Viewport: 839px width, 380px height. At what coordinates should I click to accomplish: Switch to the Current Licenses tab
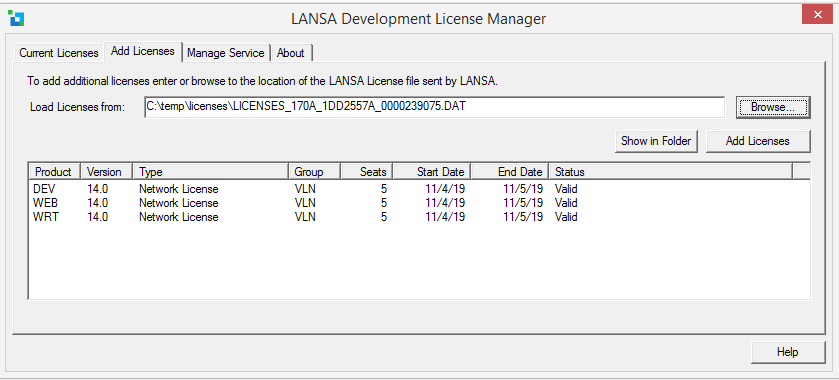click(59, 53)
